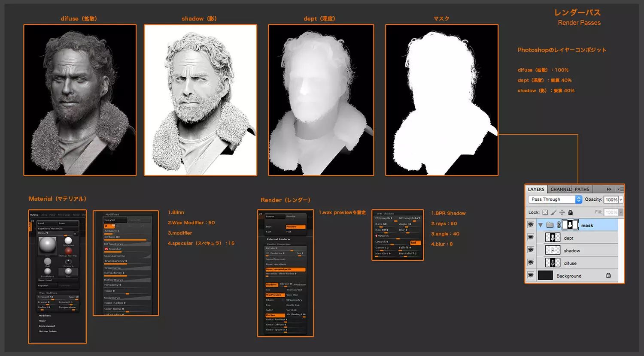This screenshot has height=356, width=644.
Task: Adjust the Rays 60 slider
Action: coord(386,225)
